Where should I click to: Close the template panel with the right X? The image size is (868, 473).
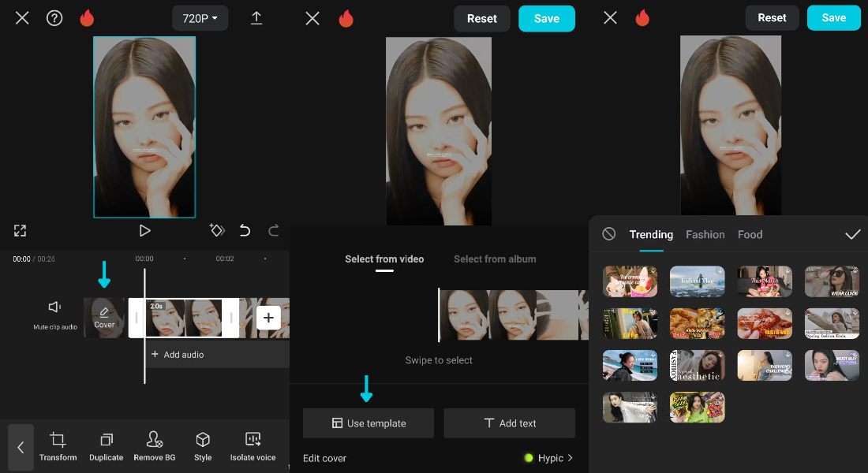(x=610, y=17)
